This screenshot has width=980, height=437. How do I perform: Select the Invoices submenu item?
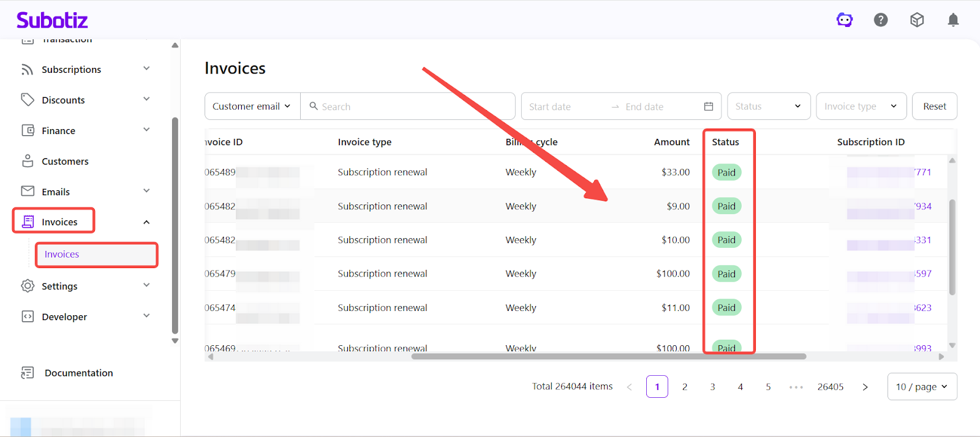click(x=62, y=255)
